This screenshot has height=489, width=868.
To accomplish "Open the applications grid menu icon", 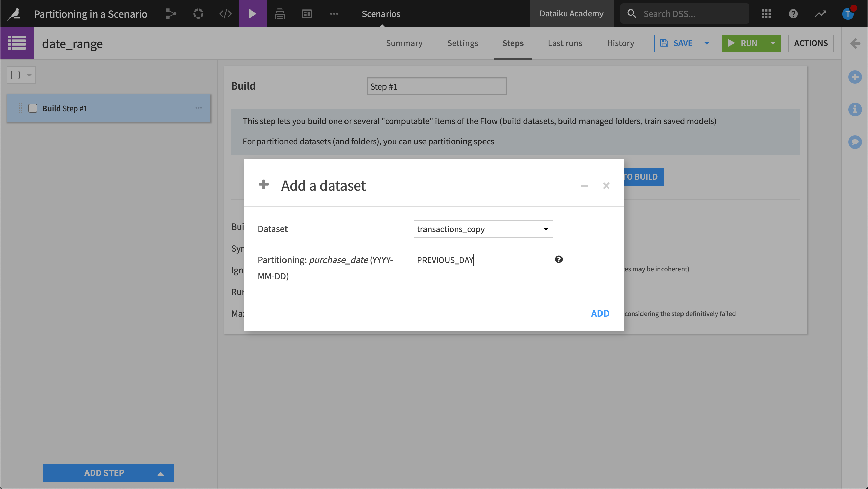I will pyautogui.click(x=766, y=14).
